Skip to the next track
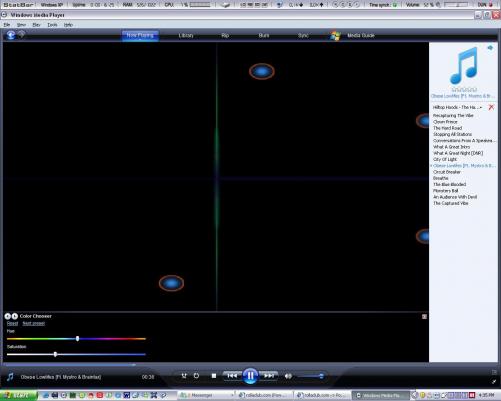The height and width of the screenshot is (401, 501). [269, 376]
